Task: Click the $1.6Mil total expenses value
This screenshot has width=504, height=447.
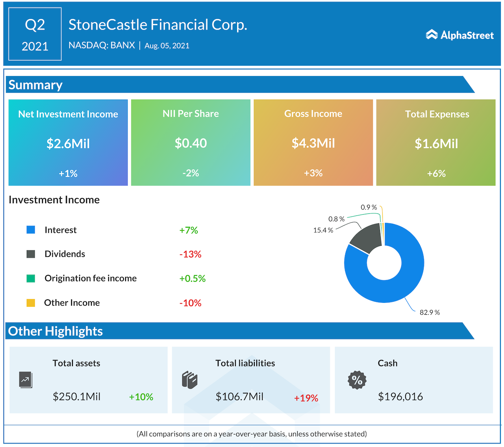Action: [x=436, y=143]
